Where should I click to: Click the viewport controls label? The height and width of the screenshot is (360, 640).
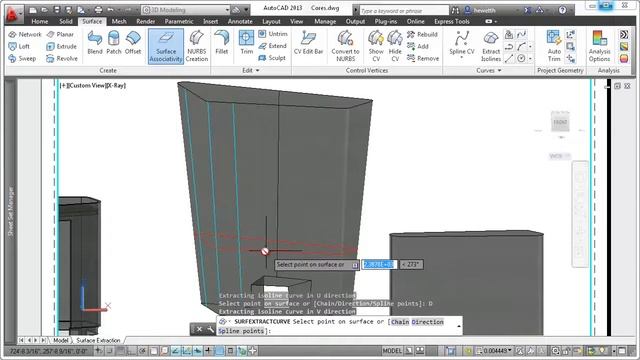click(63, 85)
